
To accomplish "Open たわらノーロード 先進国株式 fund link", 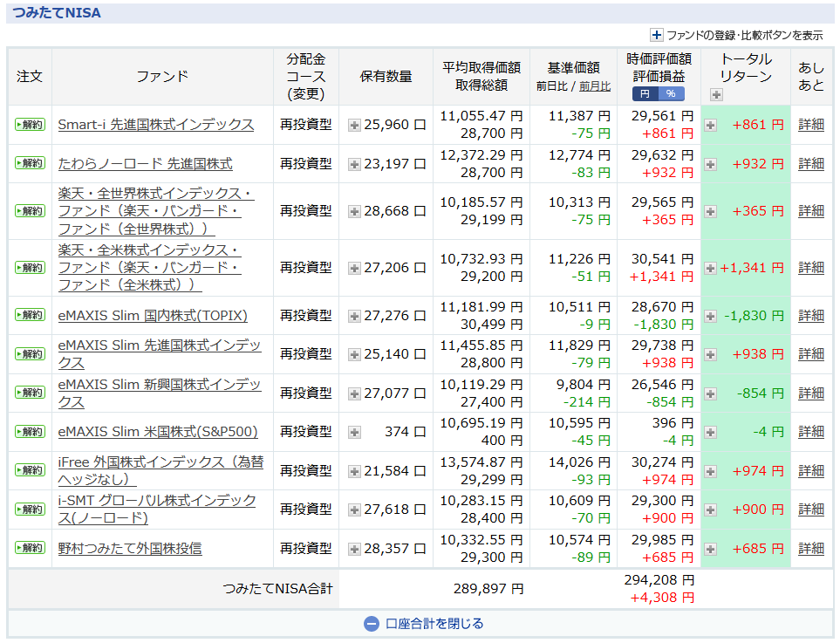I will (145, 163).
